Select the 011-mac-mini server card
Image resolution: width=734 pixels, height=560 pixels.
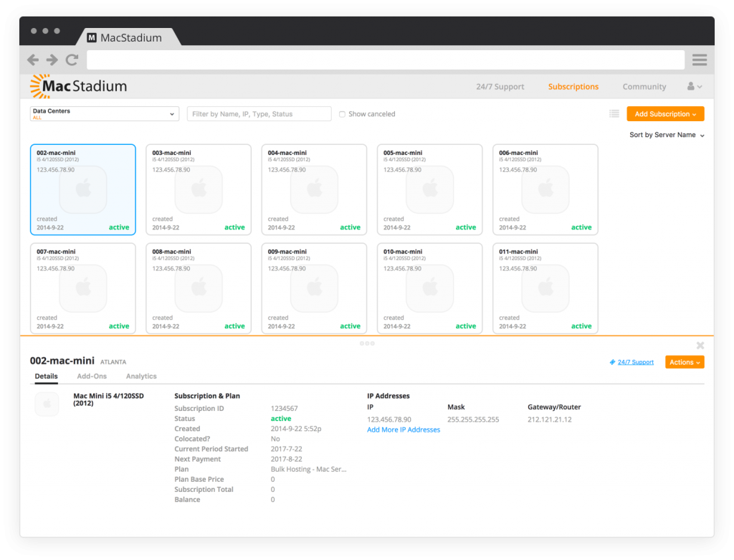[545, 288]
